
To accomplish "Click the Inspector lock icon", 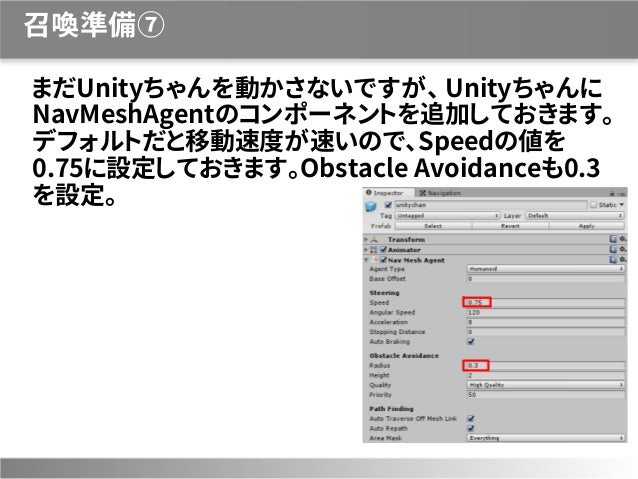I will click(612, 193).
